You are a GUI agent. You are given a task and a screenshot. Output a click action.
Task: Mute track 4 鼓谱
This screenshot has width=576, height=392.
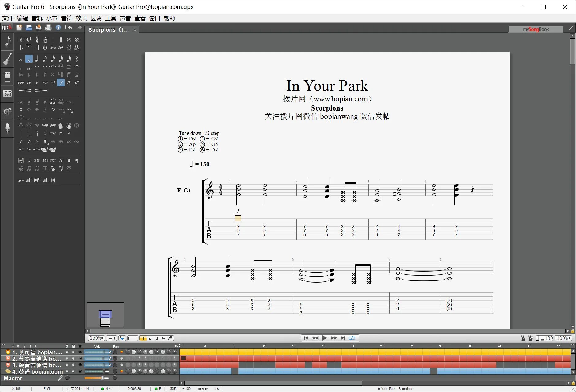[x=73, y=371]
